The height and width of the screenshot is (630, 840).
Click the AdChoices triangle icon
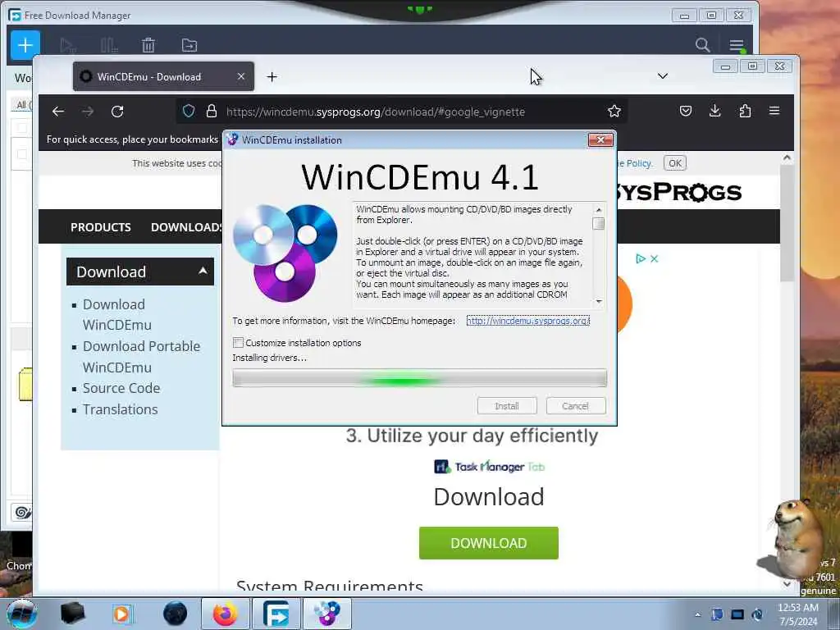(x=640, y=258)
